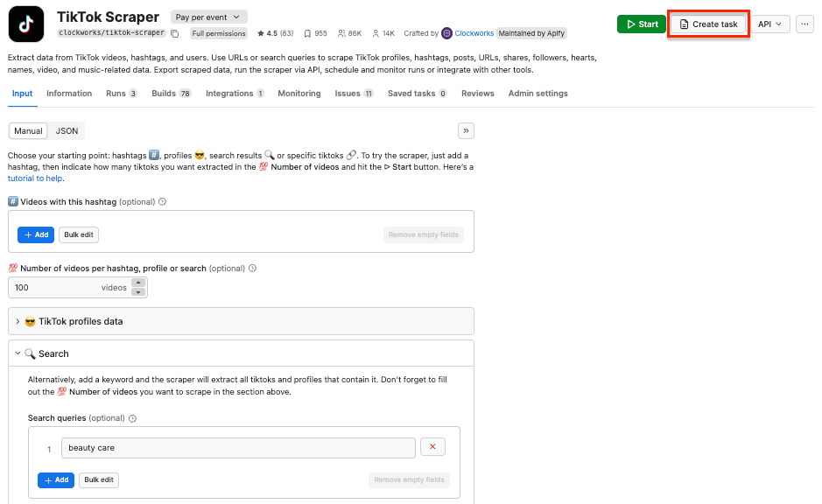Increase videos count with stepper arrow
This screenshot has width=822, height=504.
click(x=138, y=282)
